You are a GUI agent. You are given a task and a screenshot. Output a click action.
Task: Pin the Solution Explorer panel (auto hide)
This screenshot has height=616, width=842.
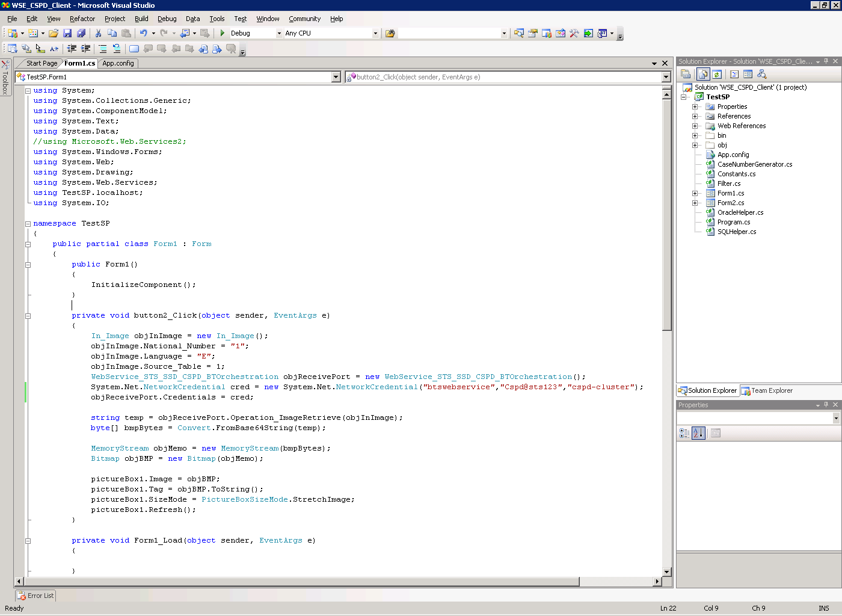coord(826,61)
